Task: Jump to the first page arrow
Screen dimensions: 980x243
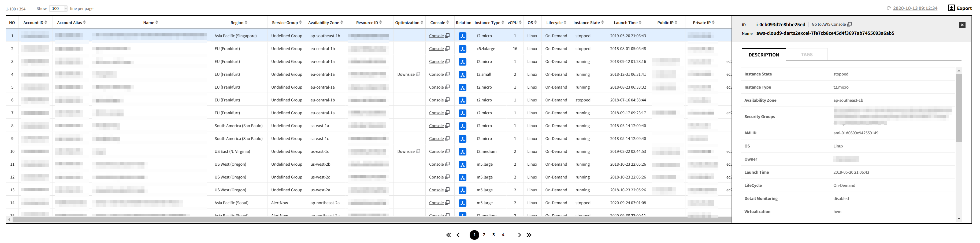Action: (x=448, y=235)
